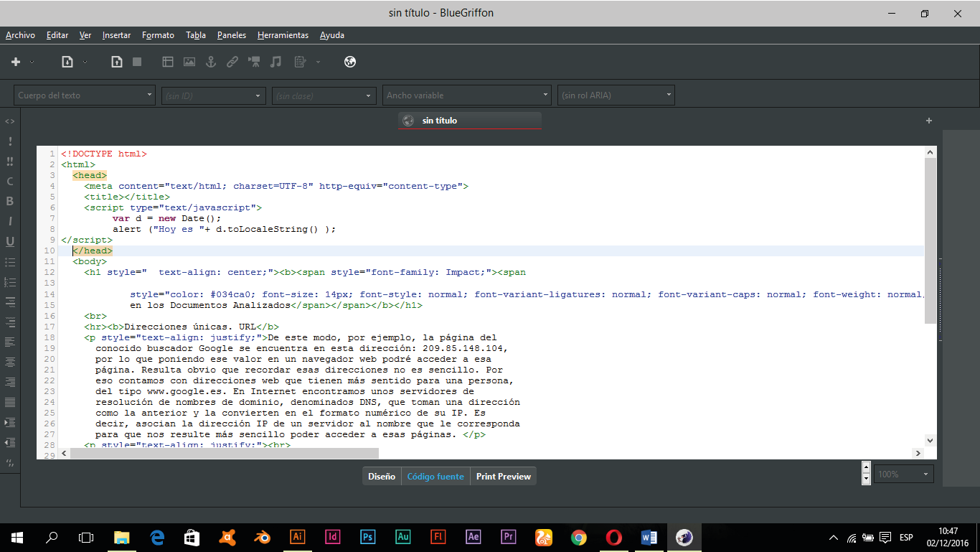Expand the 'Ancho variable' font dropdown

(466, 95)
